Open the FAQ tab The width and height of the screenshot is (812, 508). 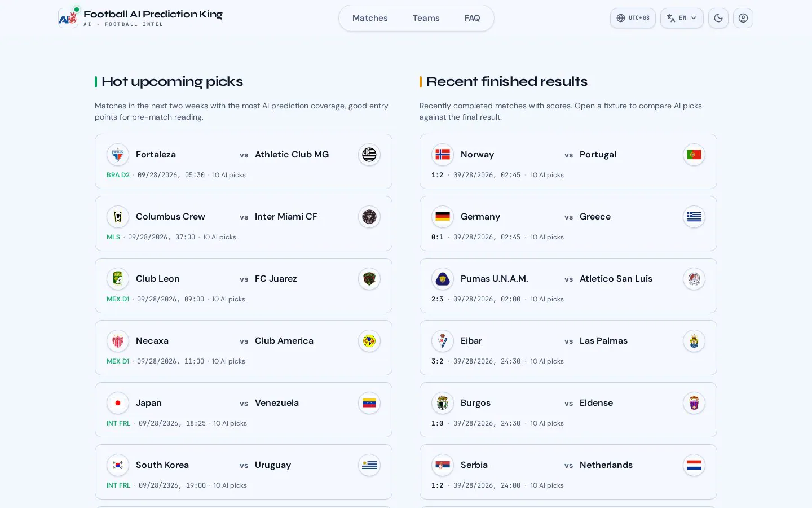coord(472,18)
